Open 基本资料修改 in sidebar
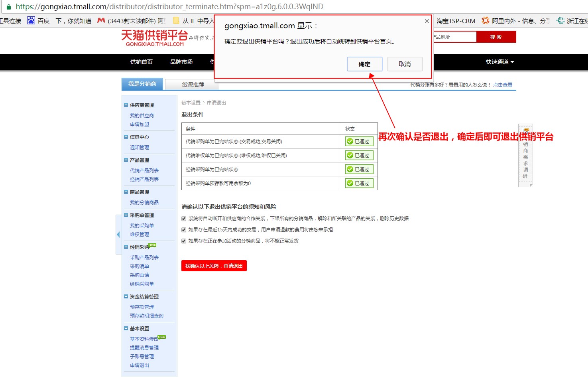This screenshot has width=588, height=377. pyautogui.click(x=144, y=339)
